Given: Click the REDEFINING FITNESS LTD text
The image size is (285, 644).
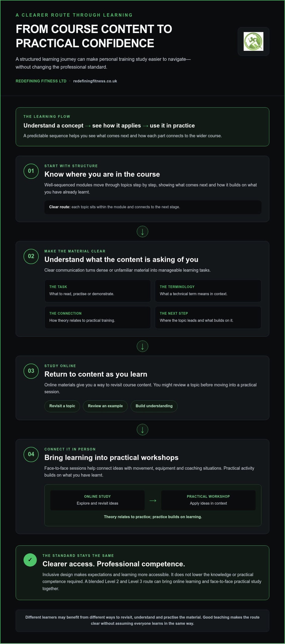Looking at the screenshot, I should (41, 81).
